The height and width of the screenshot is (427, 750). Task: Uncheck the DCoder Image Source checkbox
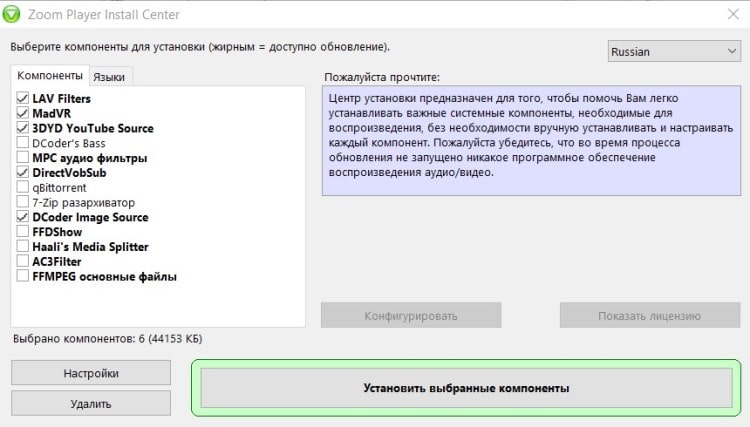pos(22,217)
